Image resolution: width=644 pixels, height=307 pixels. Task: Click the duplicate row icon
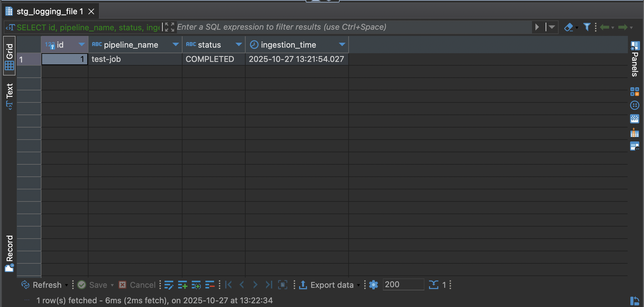point(196,285)
